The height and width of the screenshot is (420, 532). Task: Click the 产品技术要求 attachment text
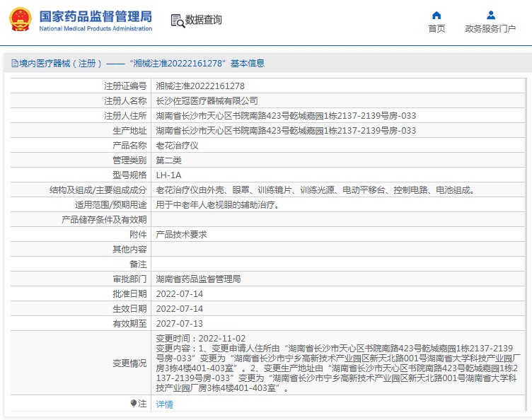[181, 235]
